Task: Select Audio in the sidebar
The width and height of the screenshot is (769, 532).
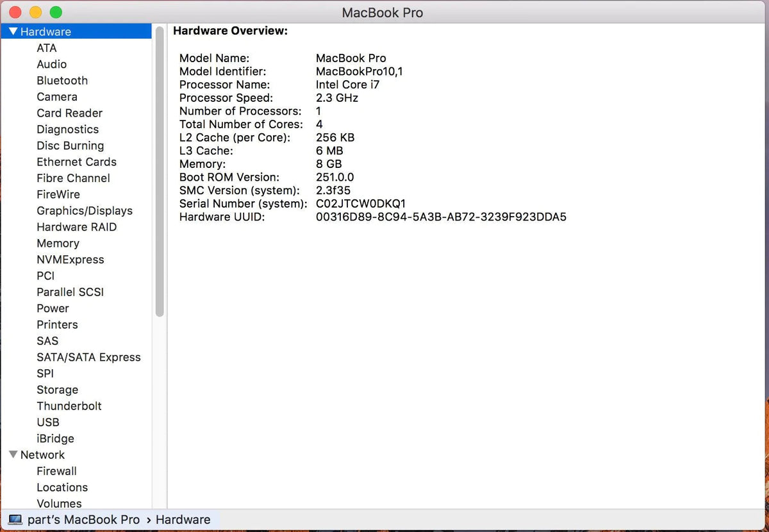Action: 52,64
